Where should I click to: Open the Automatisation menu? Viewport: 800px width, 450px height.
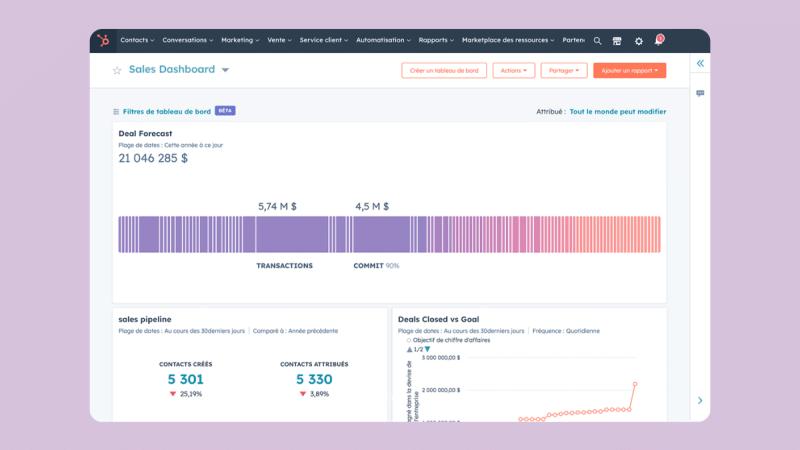(x=383, y=40)
